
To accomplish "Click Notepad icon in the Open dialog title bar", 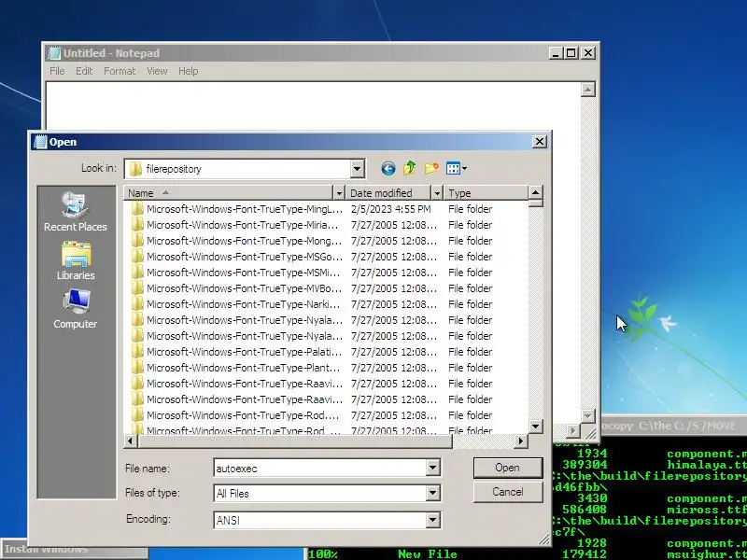I will [x=41, y=142].
